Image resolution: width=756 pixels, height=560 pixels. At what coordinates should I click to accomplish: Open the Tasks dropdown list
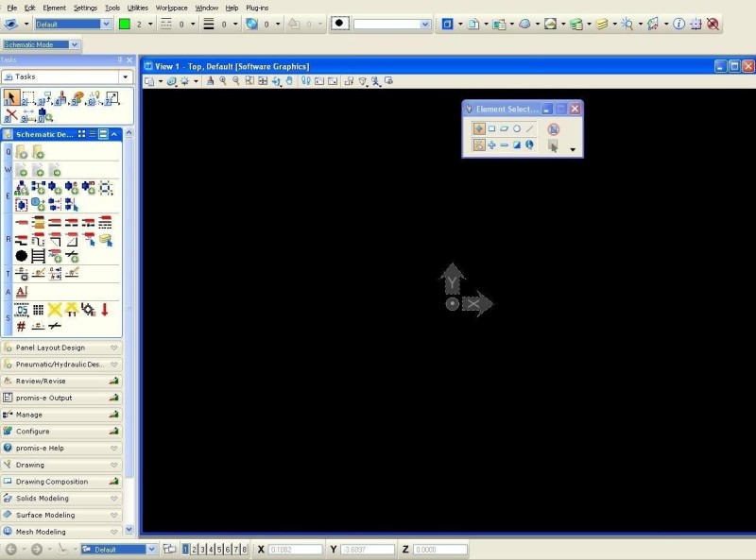point(125,76)
